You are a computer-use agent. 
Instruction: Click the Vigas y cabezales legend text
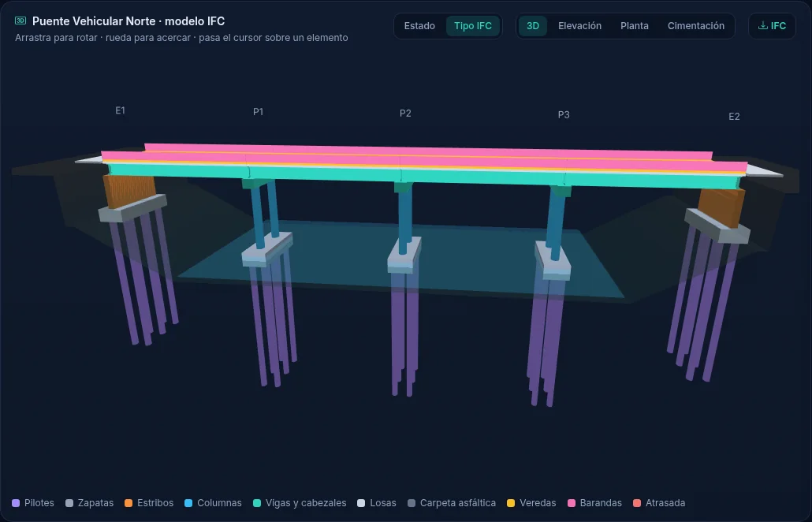306,503
